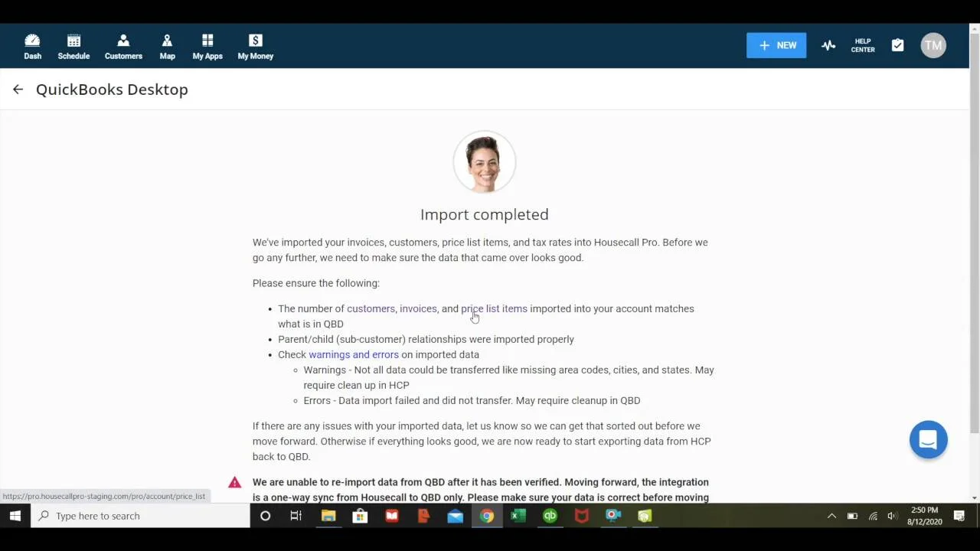Viewport: 980px width, 551px height.
Task: Open Microsoft Store from taskbar
Action: tap(360, 516)
